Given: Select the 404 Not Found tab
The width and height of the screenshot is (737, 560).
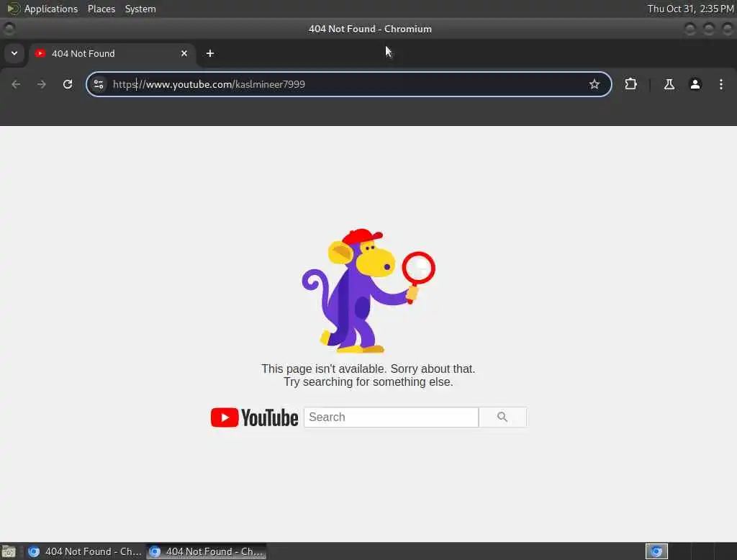Looking at the screenshot, I should pyautogui.click(x=112, y=53).
